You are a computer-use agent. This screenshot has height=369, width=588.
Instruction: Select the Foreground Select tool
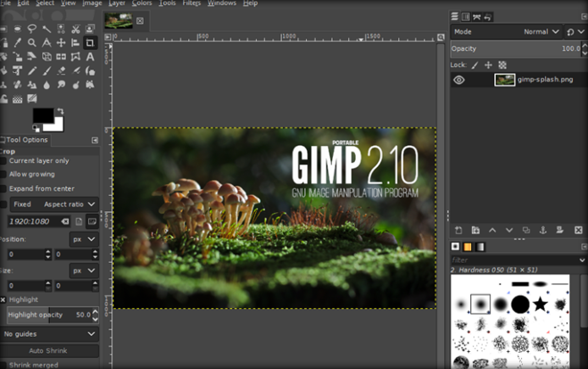pos(90,29)
